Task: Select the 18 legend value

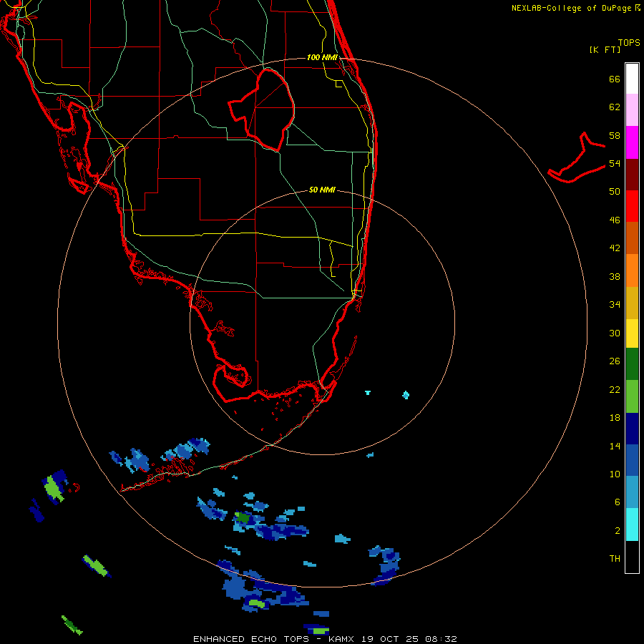Action: point(615,418)
